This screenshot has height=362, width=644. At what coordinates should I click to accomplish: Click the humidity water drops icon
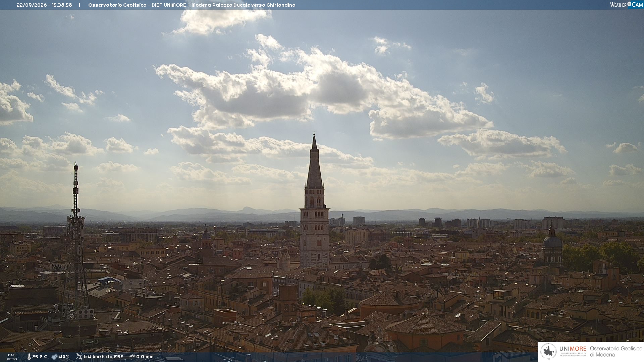(54, 357)
